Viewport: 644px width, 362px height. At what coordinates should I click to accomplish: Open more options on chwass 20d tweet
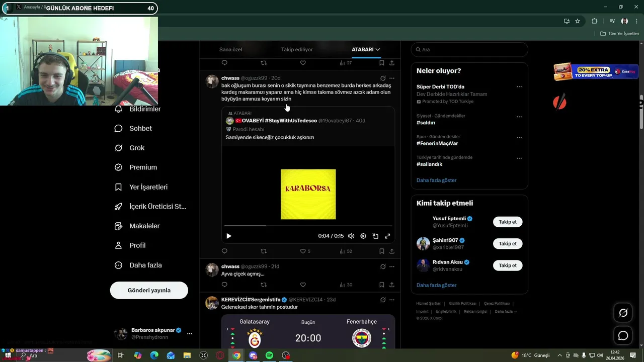pos(392,78)
